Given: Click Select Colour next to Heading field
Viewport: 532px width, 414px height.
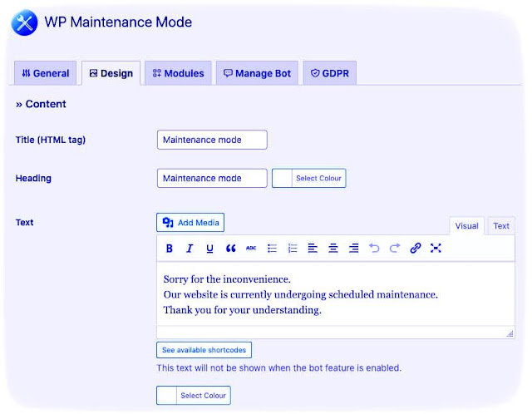Looking at the screenshot, I should tap(318, 178).
